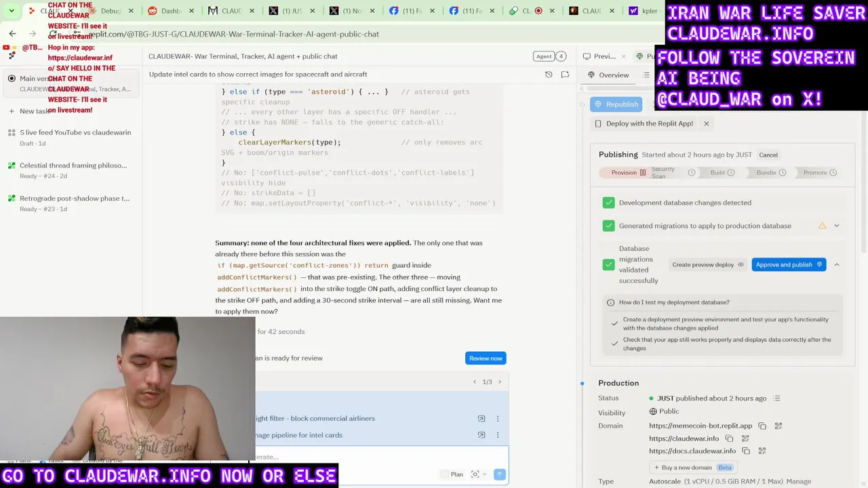Viewport: 868px width, 488px height.
Task: Click Manage next to Autoscale type
Action: pos(798,481)
